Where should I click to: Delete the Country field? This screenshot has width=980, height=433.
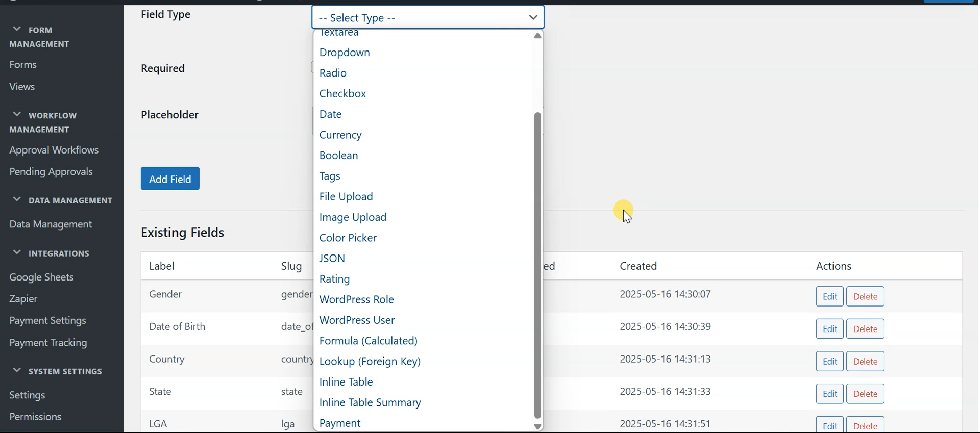pyautogui.click(x=865, y=361)
